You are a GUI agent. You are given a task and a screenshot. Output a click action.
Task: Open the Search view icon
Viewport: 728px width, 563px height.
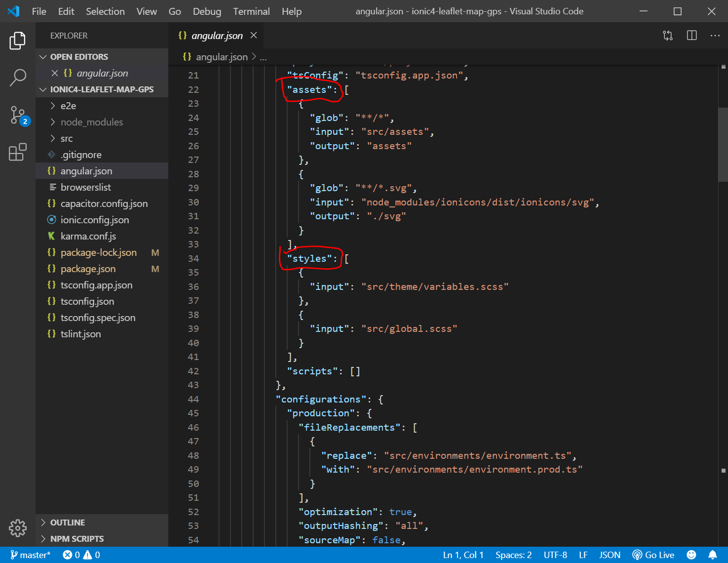pyautogui.click(x=18, y=78)
